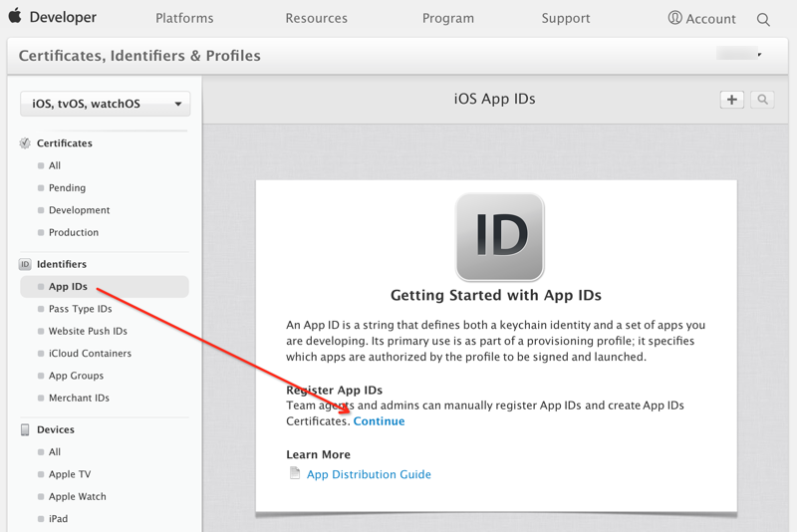Viewport: 797px width, 532px height.
Task: Select the Identifiers section header
Action: 62,264
